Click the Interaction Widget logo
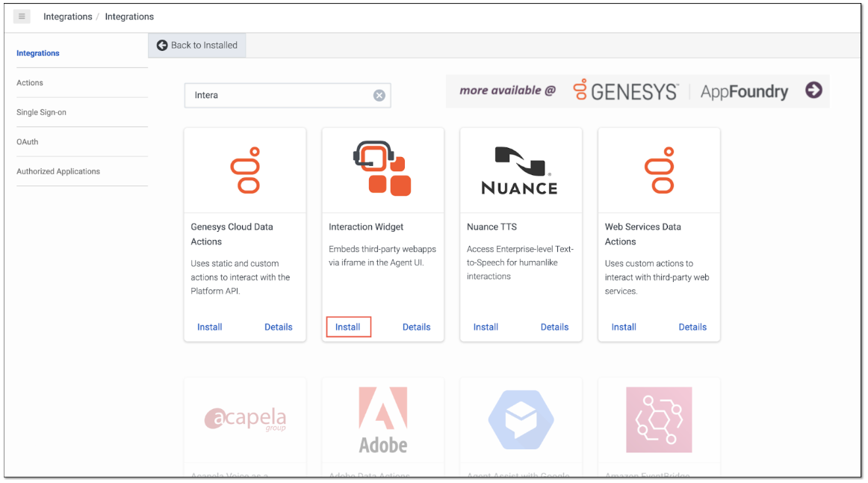The width and height of the screenshot is (868, 483). pyautogui.click(x=382, y=168)
